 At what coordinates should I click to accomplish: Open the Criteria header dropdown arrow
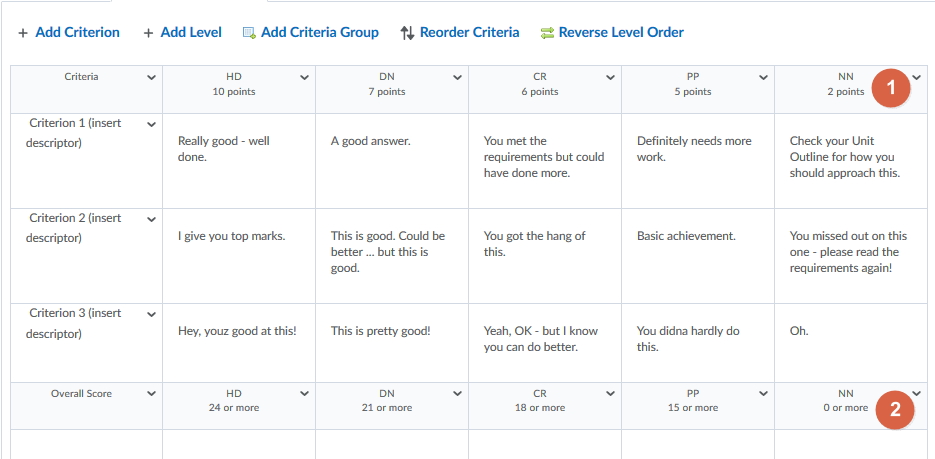point(151,77)
